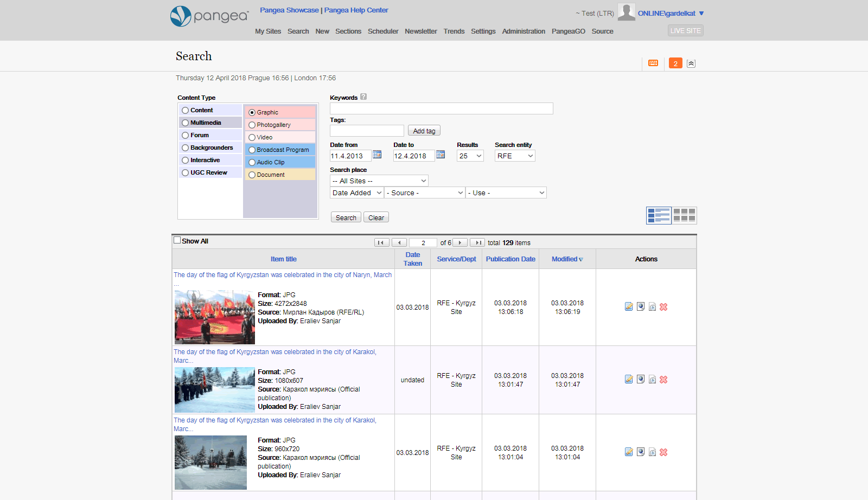Select the Interactive content type
Image resolution: width=868 pixels, height=500 pixels.
tap(186, 161)
